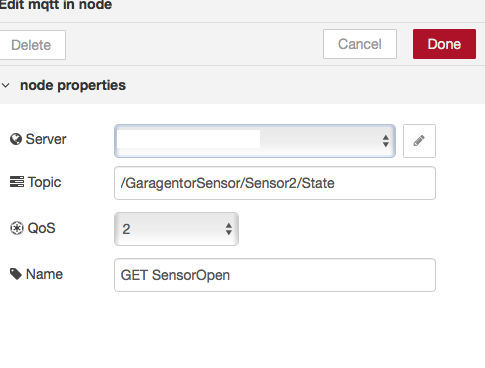Click the Server label text
Viewport: 485px width, 368px height.
pyautogui.click(x=46, y=139)
